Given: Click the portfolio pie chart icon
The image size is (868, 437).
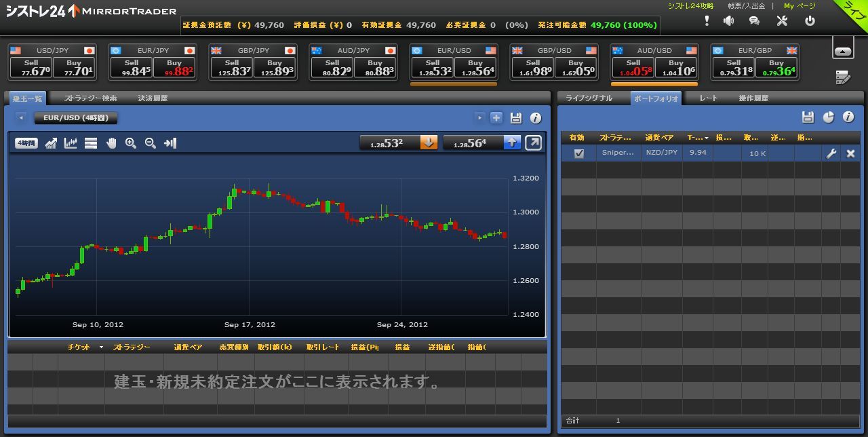Looking at the screenshot, I should [x=828, y=117].
